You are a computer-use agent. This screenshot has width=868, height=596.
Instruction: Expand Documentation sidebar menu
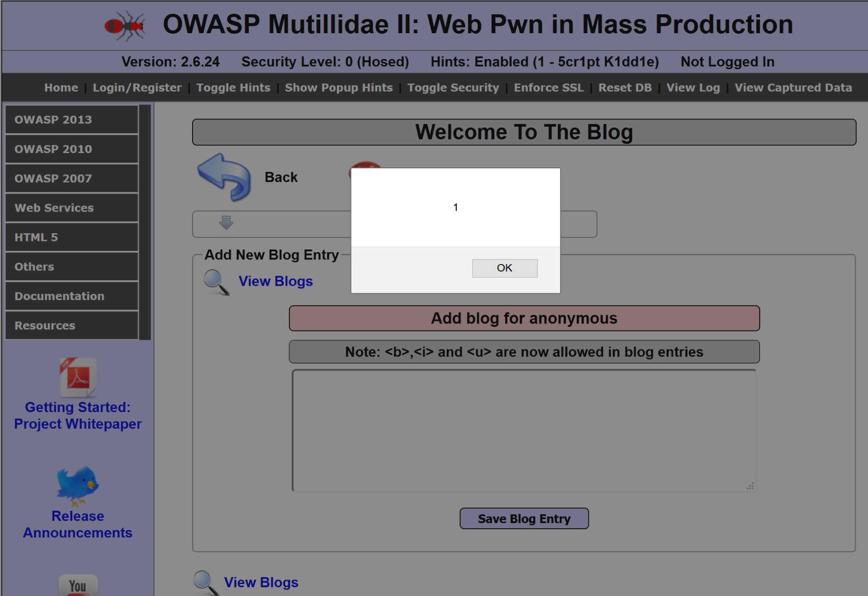pyautogui.click(x=72, y=296)
